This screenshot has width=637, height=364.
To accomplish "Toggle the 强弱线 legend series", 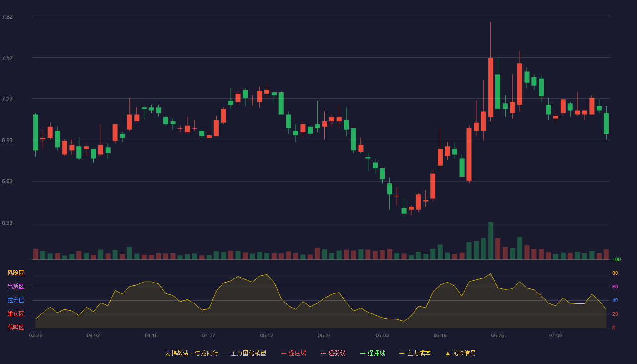I will 333,353.
